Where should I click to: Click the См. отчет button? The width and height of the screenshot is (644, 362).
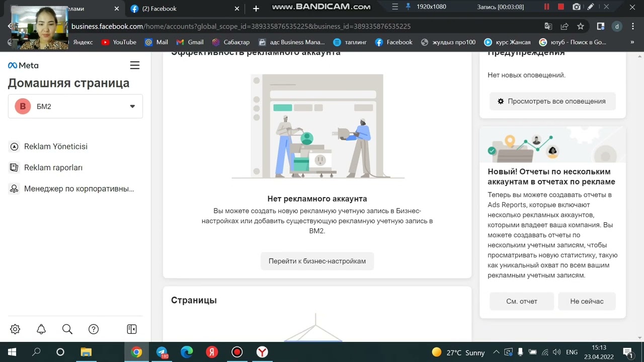pyautogui.click(x=522, y=301)
